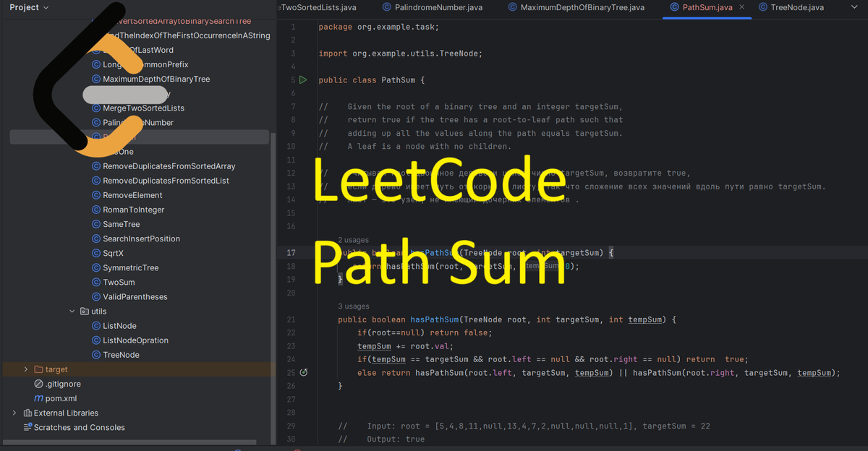Click the recursive call gutter icon on line 25
This screenshot has width=868, height=451.
[304, 373]
